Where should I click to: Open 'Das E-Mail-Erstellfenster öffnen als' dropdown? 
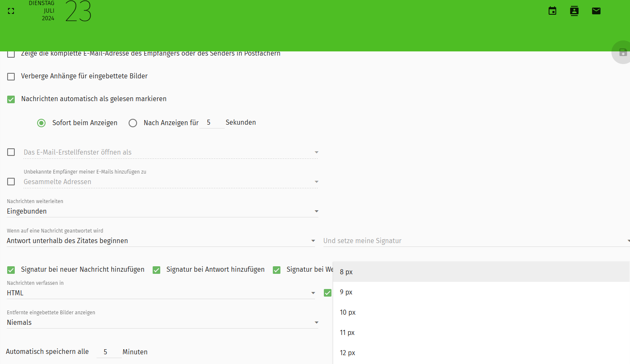point(171,153)
